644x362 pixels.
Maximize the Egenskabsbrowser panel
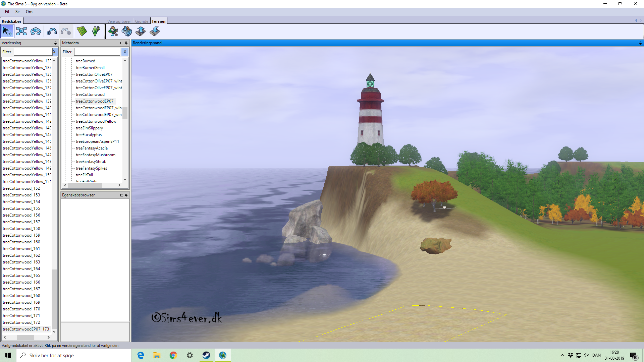(122, 195)
